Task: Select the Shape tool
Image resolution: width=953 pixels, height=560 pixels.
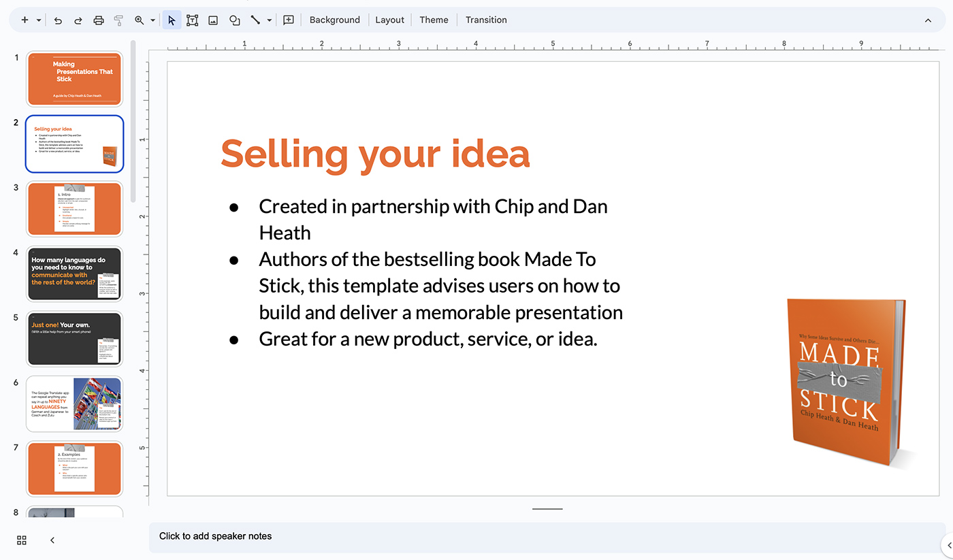Action: [234, 20]
